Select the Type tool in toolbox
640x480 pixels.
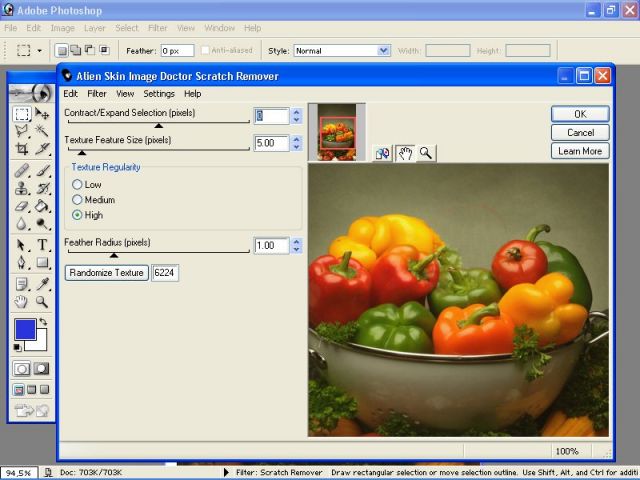(x=43, y=245)
